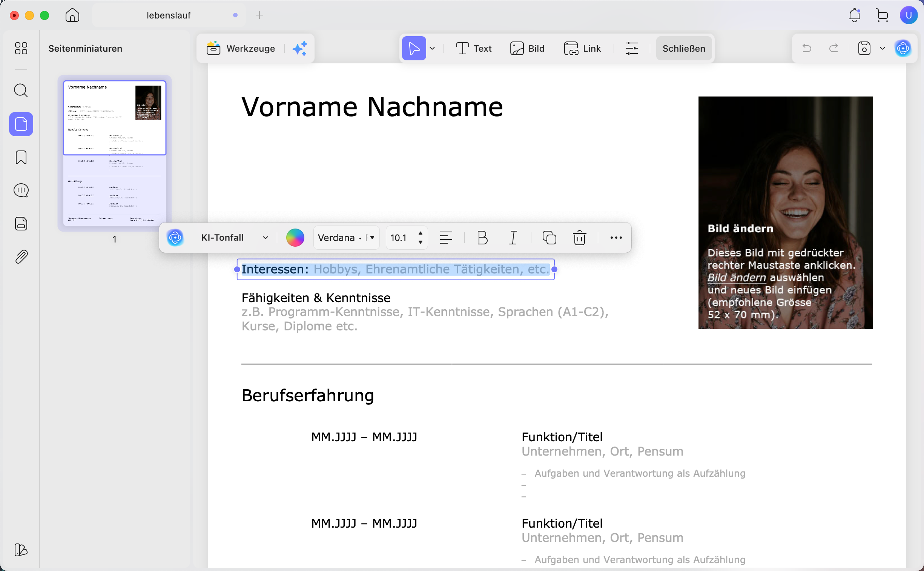Open the search panel in sidebar
Screen dimensions: 924x571
pyautogui.click(x=21, y=91)
